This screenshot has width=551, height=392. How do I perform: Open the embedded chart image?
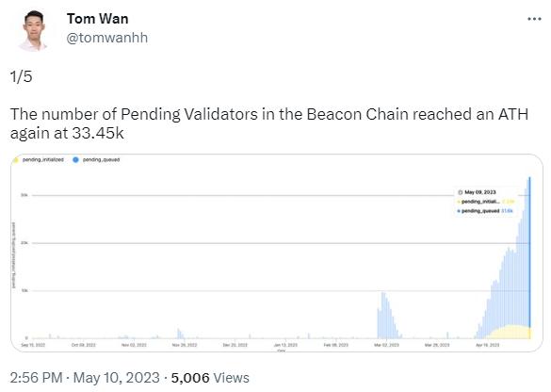click(277, 253)
